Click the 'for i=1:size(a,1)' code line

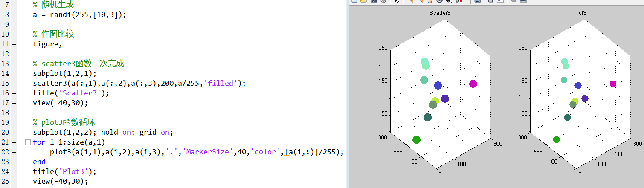pos(69,142)
